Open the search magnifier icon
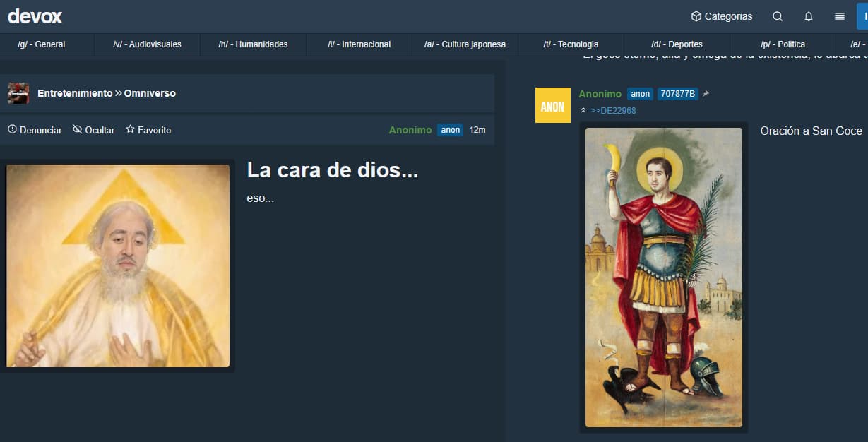This screenshot has width=868, height=442. pos(778,16)
